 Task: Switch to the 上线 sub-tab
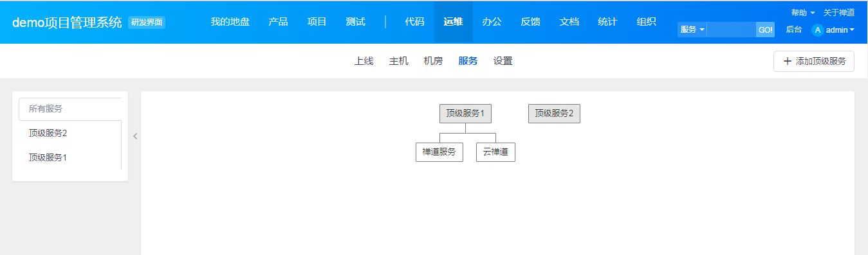[364, 61]
